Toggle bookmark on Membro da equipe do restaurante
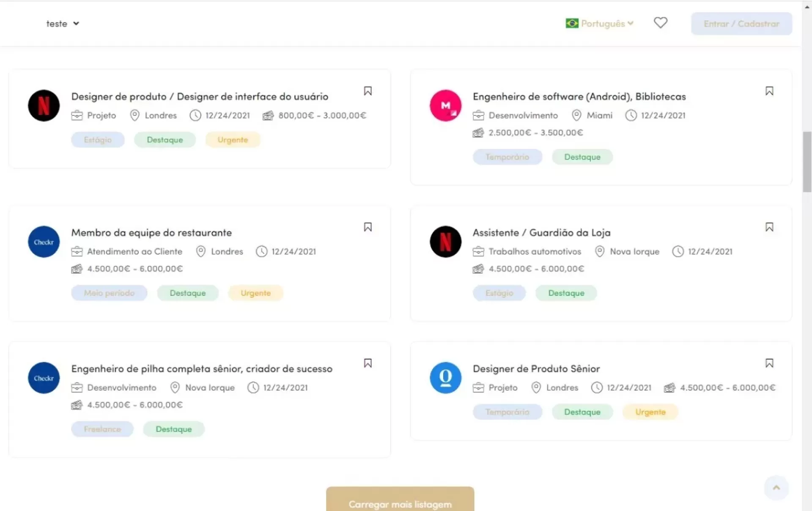812x511 pixels. (x=368, y=227)
